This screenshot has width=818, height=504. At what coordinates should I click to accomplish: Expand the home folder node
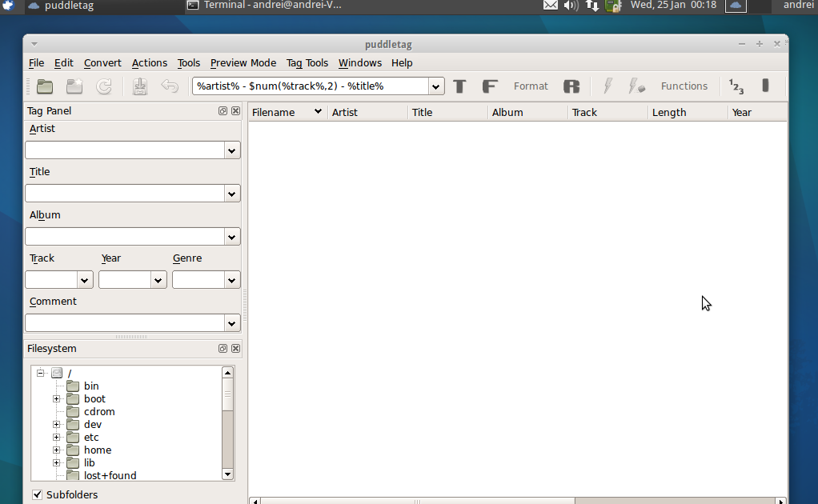(x=56, y=450)
